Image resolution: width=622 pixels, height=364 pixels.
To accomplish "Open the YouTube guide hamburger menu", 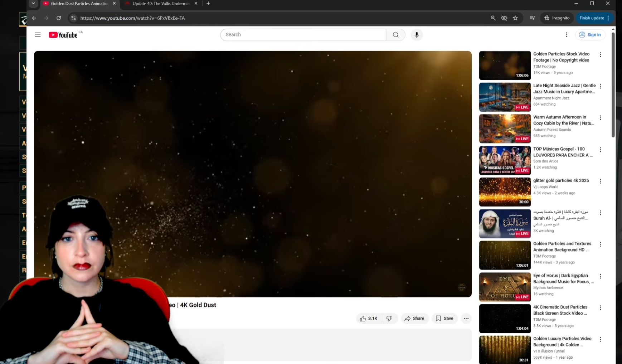I will [38, 35].
